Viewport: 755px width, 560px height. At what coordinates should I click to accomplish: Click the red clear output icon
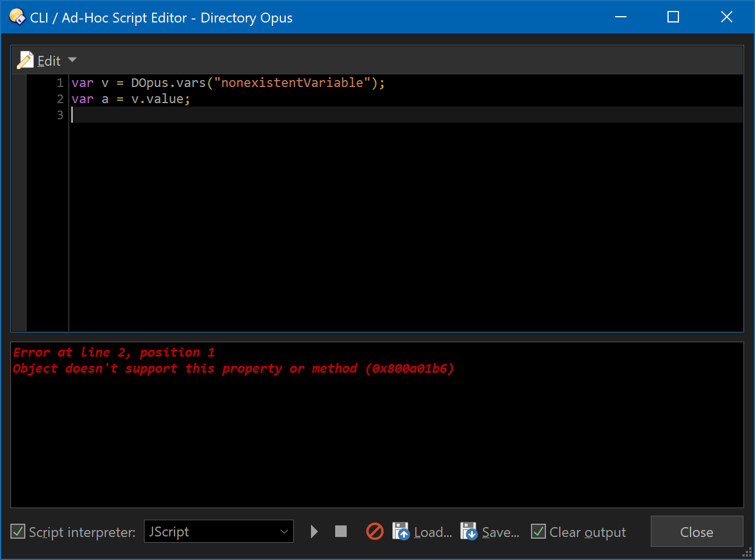click(375, 531)
